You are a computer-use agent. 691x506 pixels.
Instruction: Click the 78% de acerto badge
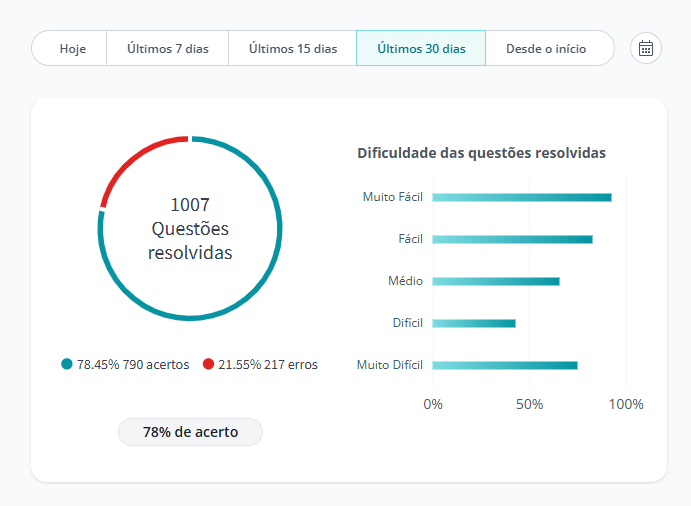(x=190, y=432)
